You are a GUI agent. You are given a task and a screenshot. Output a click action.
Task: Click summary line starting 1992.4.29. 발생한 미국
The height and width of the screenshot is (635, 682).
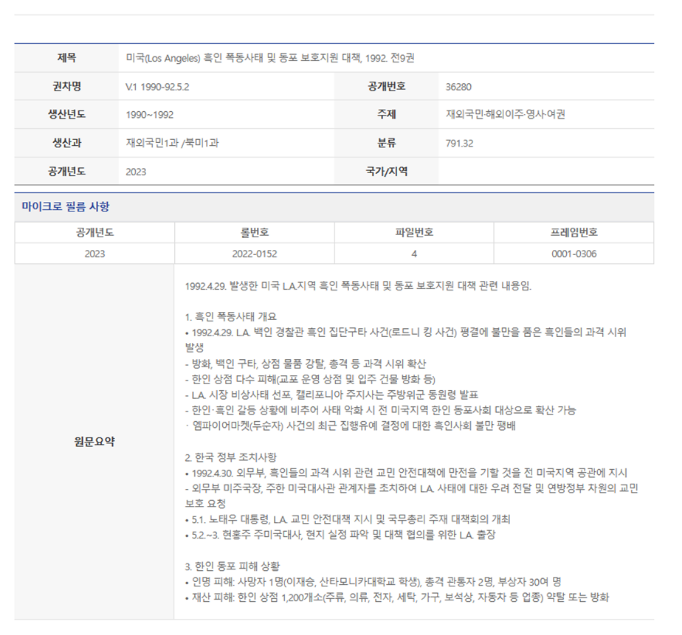click(x=358, y=286)
